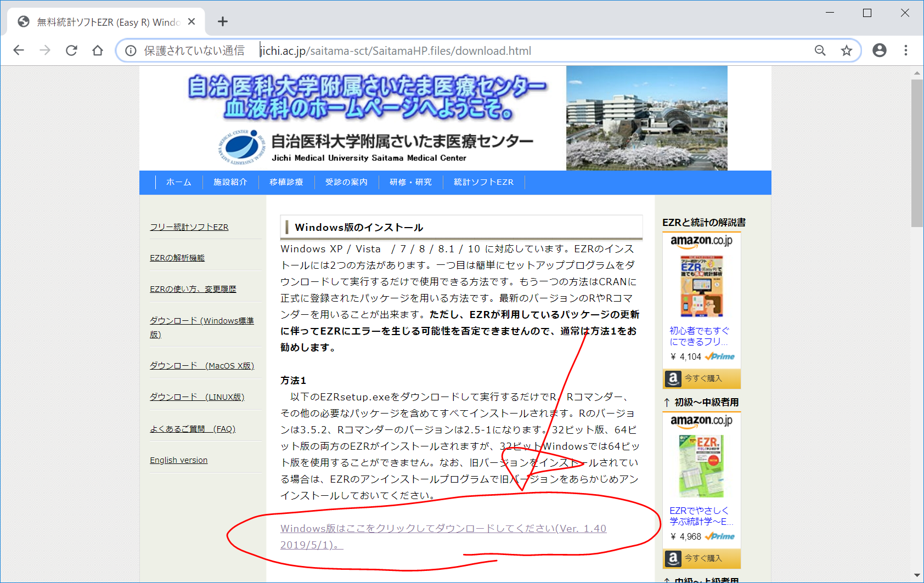
Task: Open the 施設紹介 navigation menu item
Action: [x=230, y=182]
